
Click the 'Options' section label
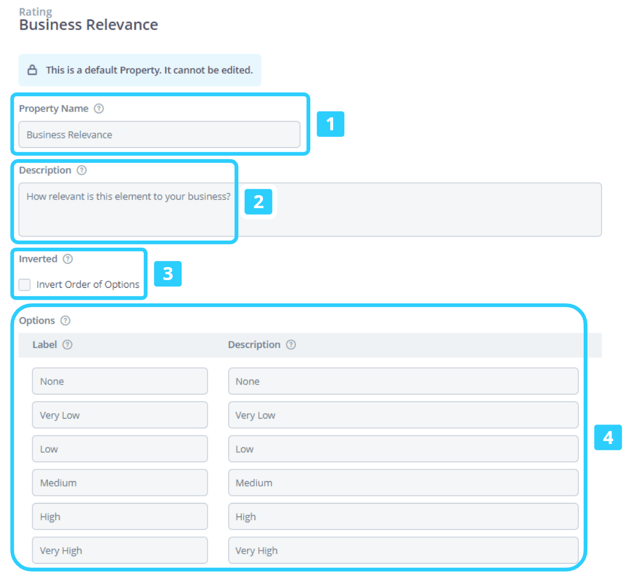[x=37, y=321]
